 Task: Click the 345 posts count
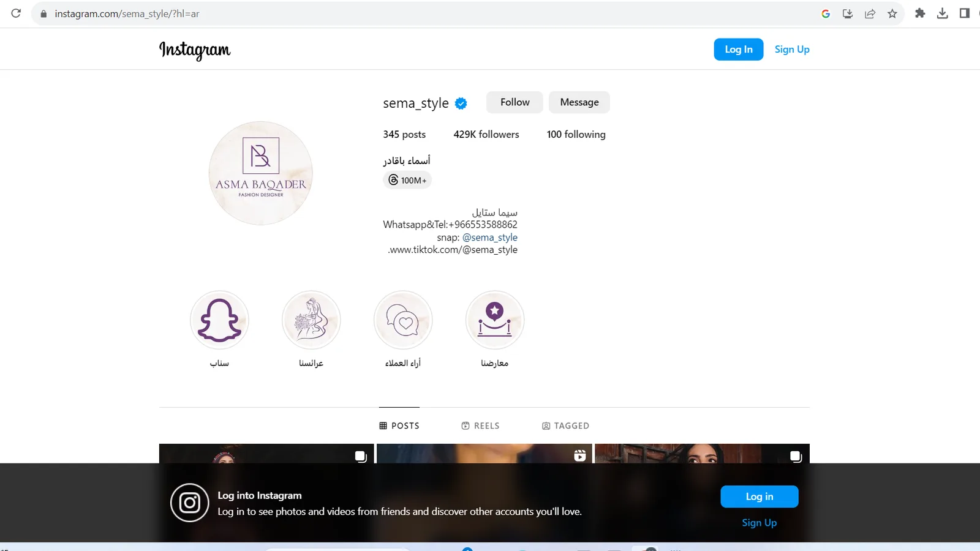[404, 135]
